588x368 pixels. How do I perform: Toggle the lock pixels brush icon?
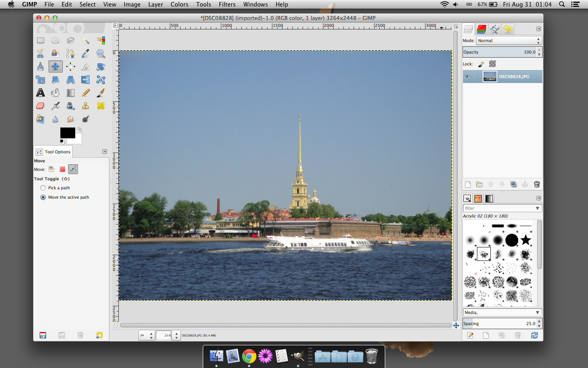tap(481, 64)
